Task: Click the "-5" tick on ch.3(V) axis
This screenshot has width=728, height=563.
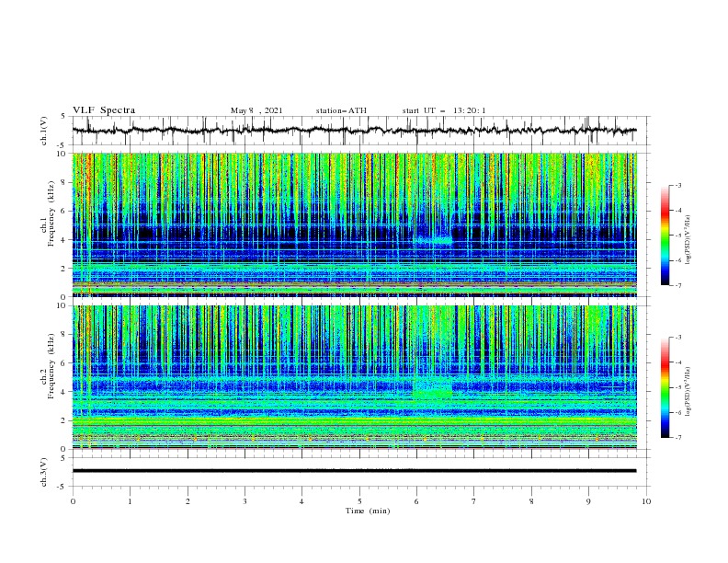Action: click(63, 487)
